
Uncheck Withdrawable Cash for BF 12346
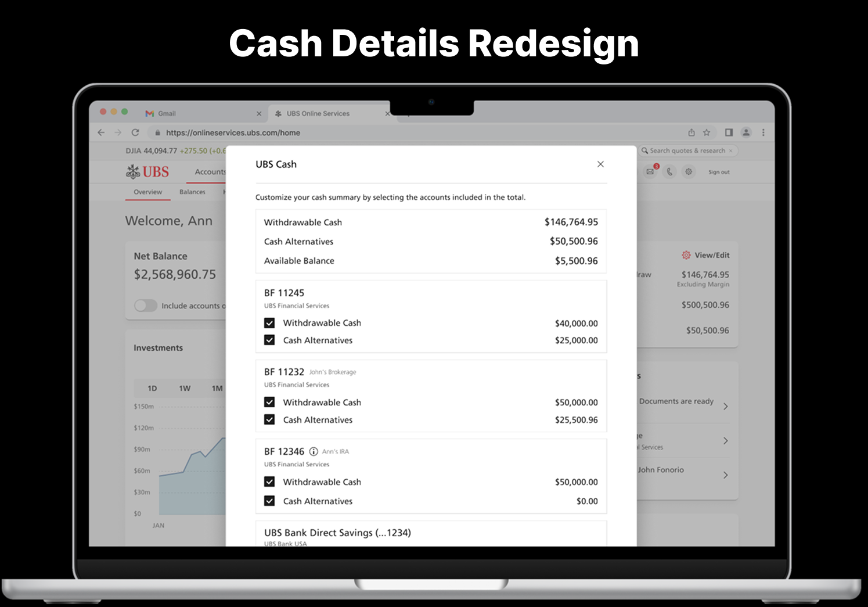coord(269,482)
